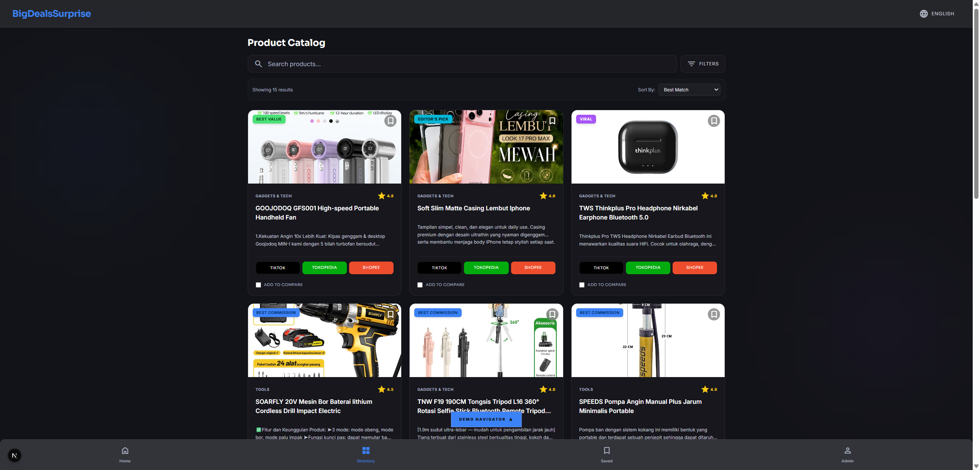This screenshot has width=980, height=470.
Task: Click the globe language icon
Action: 924,14
